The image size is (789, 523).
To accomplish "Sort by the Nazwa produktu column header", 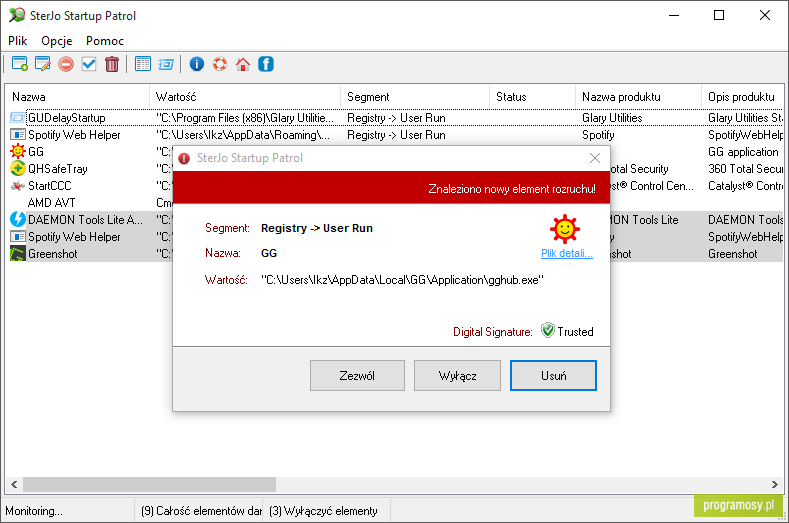I will pyautogui.click(x=639, y=97).
